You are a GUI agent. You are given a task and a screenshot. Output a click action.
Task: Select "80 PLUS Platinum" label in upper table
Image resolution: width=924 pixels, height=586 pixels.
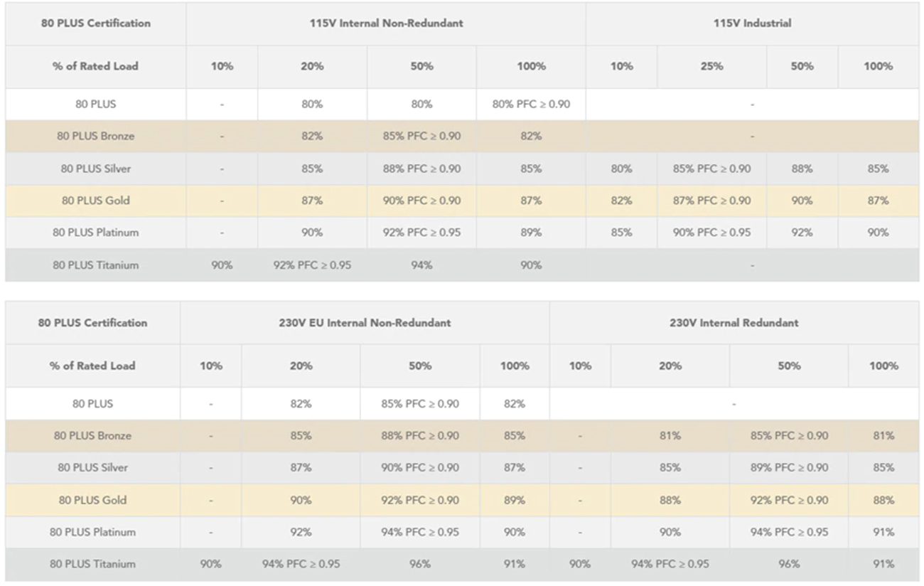tap(95, 233)
